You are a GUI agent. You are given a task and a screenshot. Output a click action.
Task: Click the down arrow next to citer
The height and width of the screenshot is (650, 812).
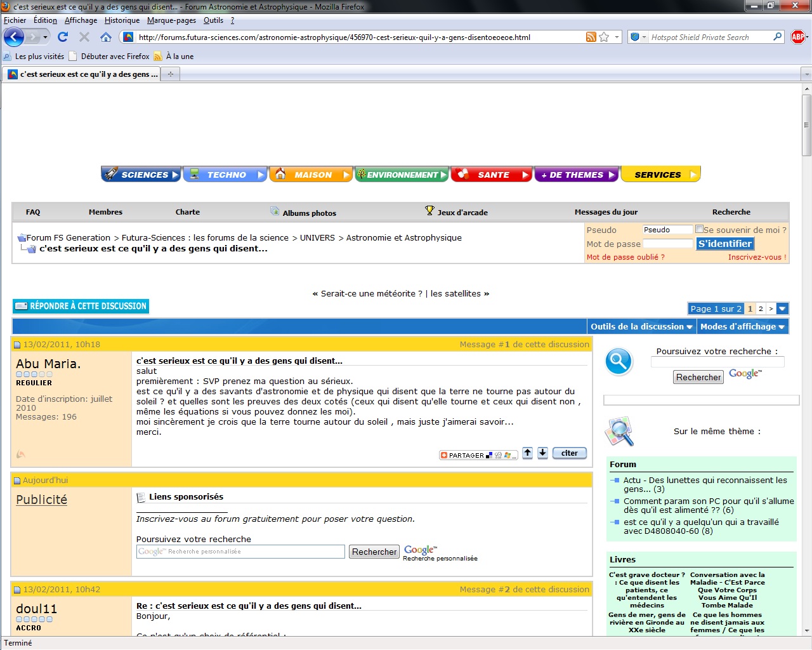click(x=542, y=453)
